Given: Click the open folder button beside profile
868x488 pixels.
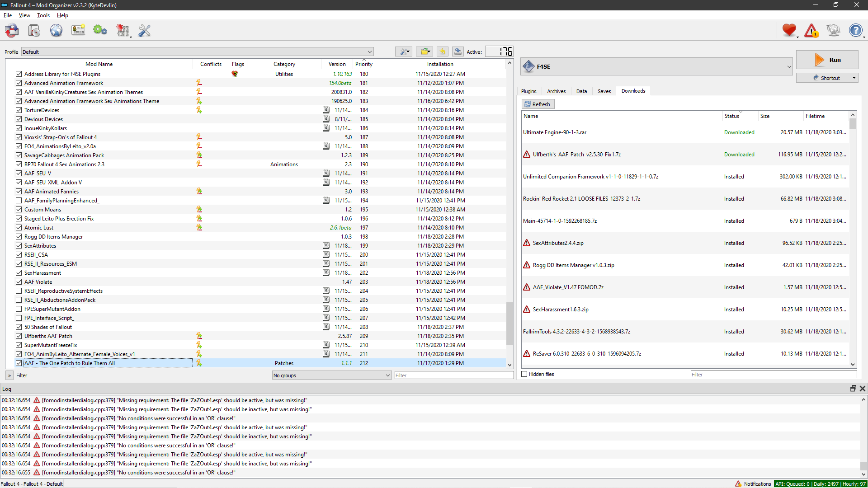Looking at the screenshot, I should [425, 52].
